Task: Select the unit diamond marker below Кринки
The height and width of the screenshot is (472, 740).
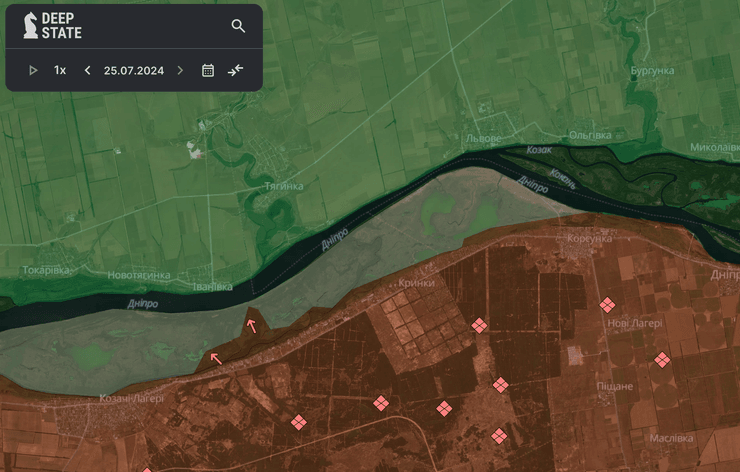Action: tap(479, 325)
